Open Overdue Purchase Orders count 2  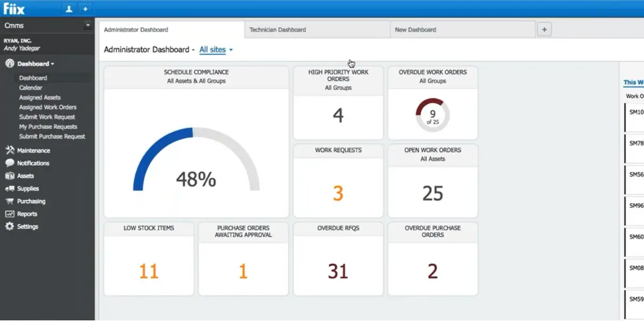coord(433,272)
